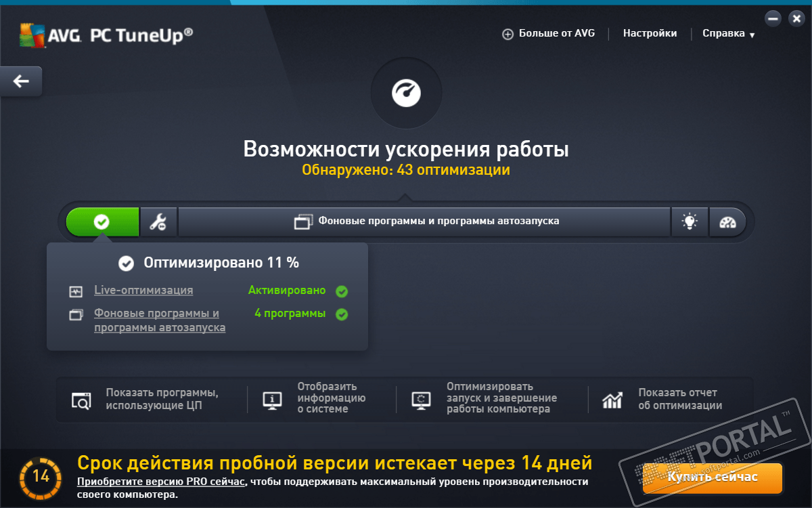Click the speedometer icon at the top center

(407, 93)
